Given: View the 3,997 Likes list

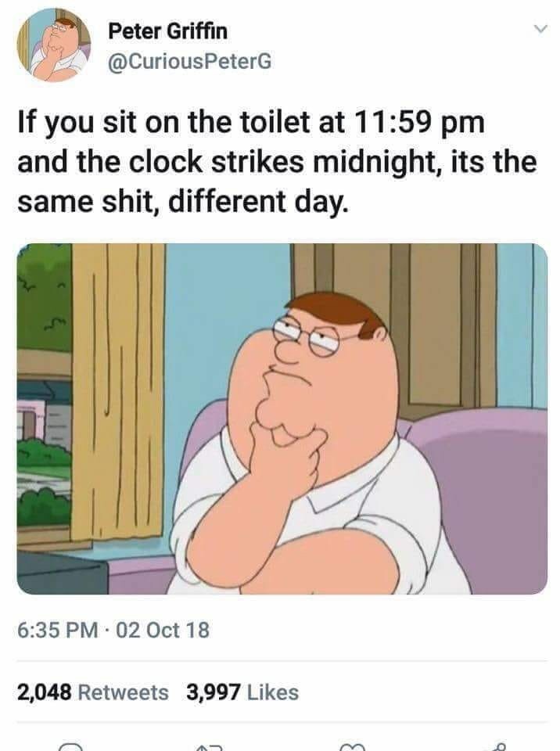Looking at the screenshot, I should pyautogui.click(x=243, y=692).
